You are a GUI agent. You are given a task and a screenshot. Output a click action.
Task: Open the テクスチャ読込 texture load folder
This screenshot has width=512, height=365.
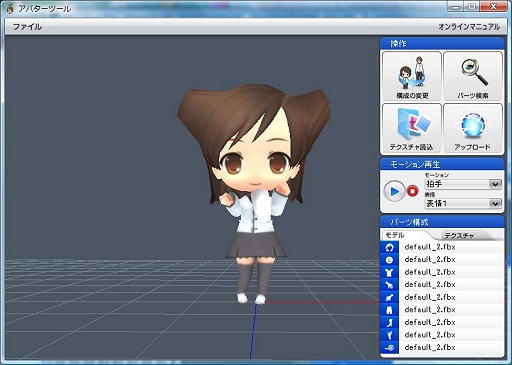click(412, 128)
